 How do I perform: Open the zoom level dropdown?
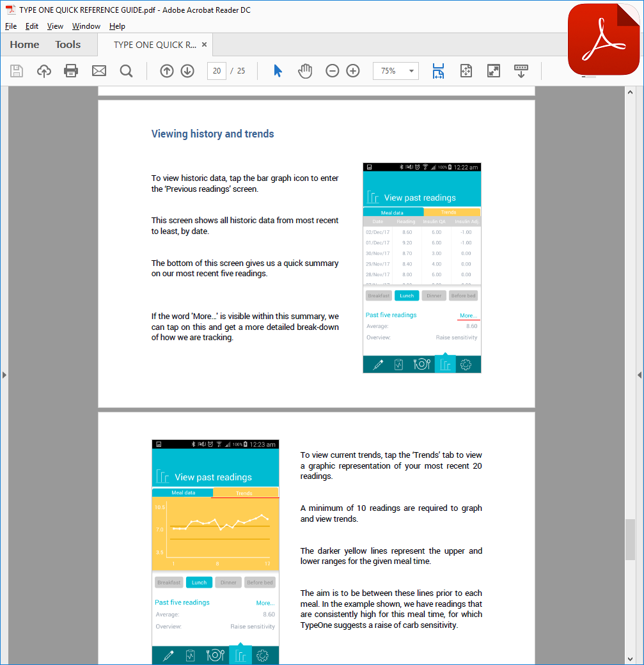(411, 71)
